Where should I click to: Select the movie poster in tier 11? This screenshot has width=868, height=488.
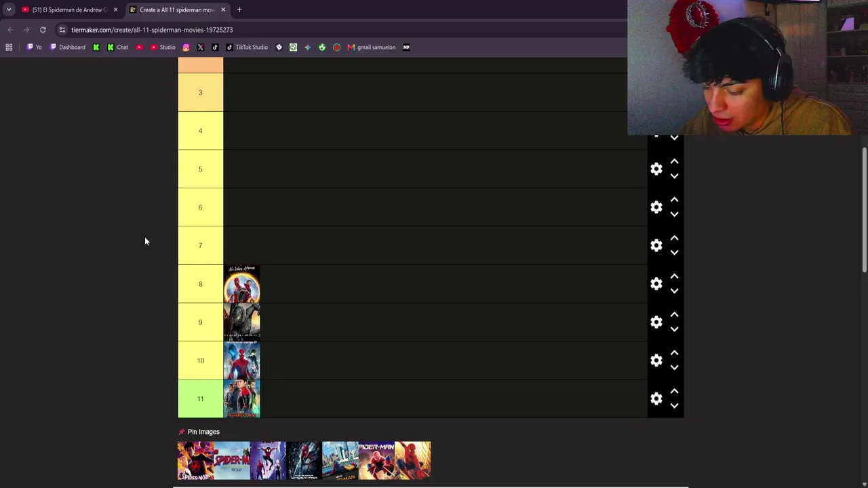241,399
